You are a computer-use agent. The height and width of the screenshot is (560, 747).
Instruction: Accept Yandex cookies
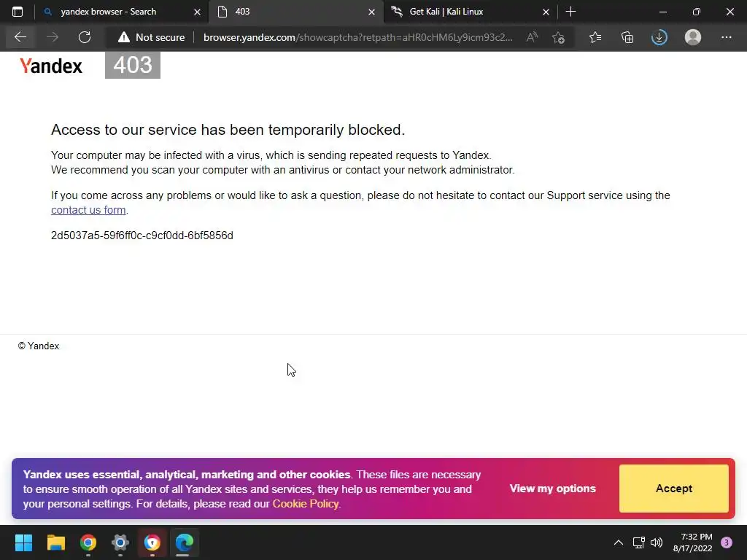coord(673,488)
